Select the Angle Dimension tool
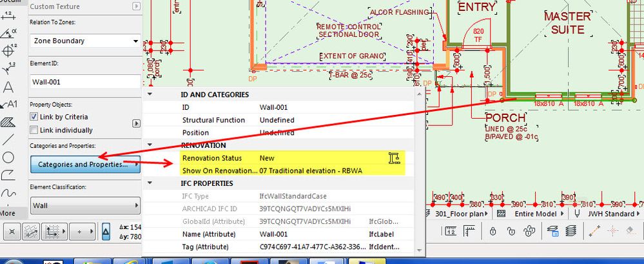Viewport: 644px width, 264px height. pos(8,34)
